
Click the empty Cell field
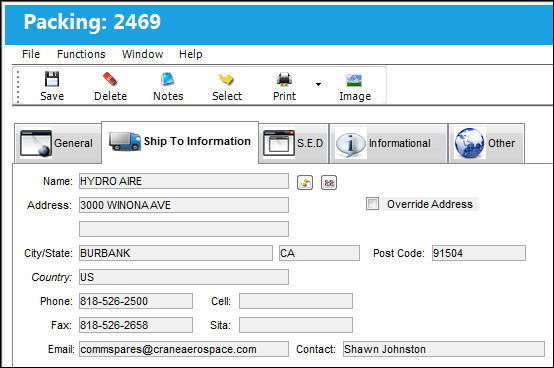296,301
